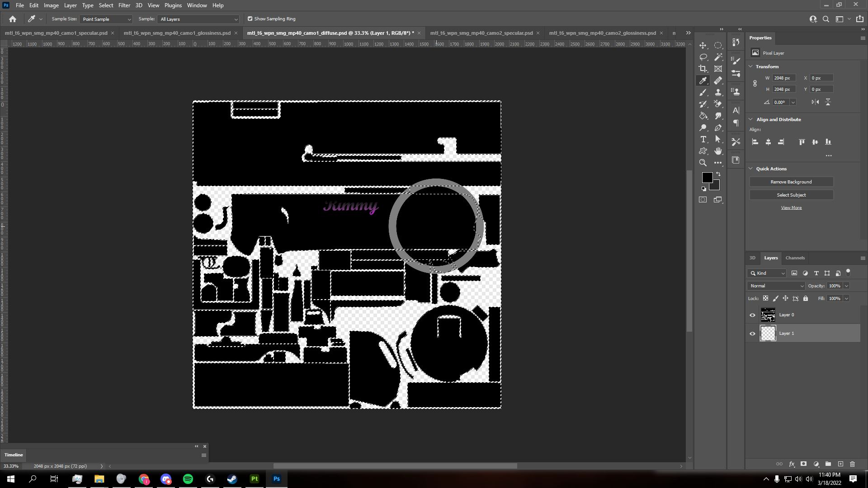This screenshot has height=488, width=868.
Task: Open the Filter menu
Action: 124,5
